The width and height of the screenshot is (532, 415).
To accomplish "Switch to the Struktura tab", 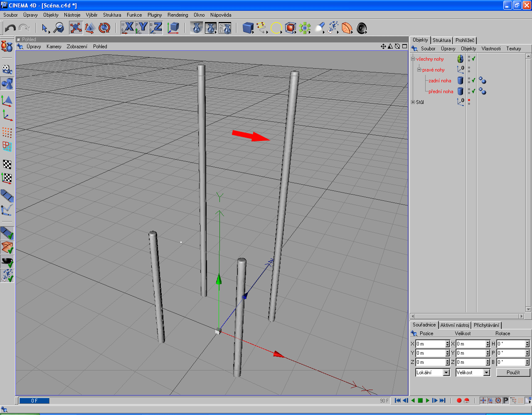I will 441,40.
